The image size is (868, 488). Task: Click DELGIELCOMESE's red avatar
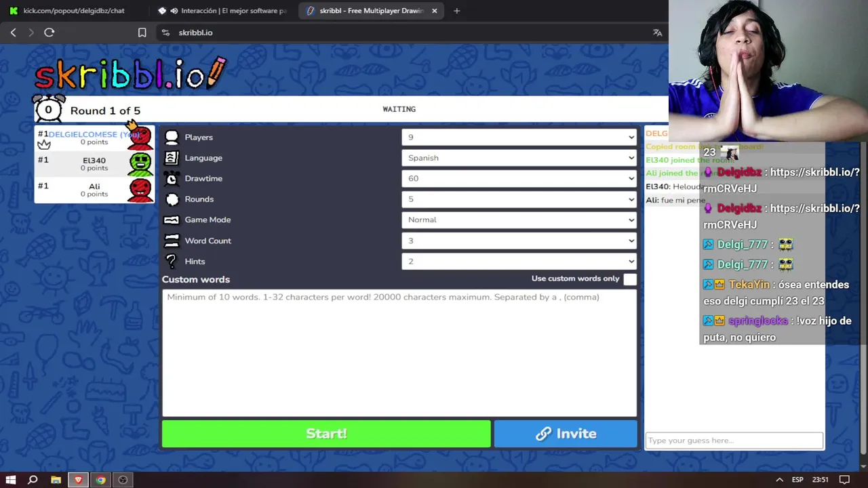click(x=140, y=138)
